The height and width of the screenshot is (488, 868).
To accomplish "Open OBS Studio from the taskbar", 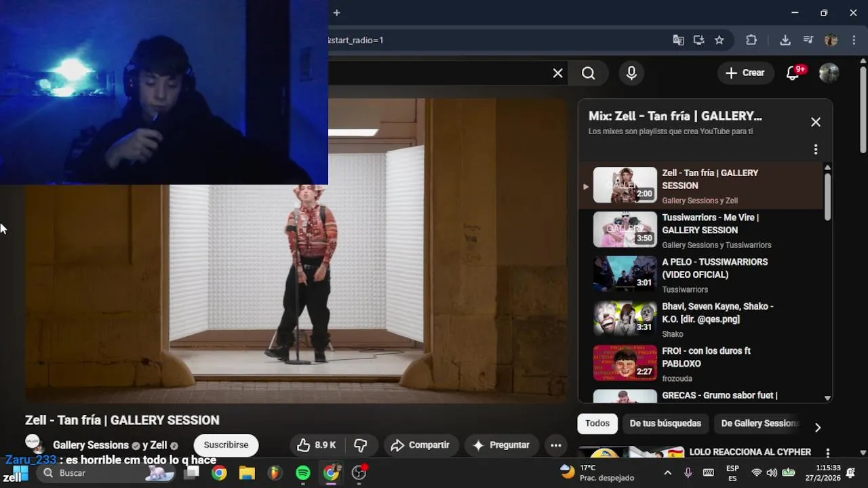I will pos(359,473).
